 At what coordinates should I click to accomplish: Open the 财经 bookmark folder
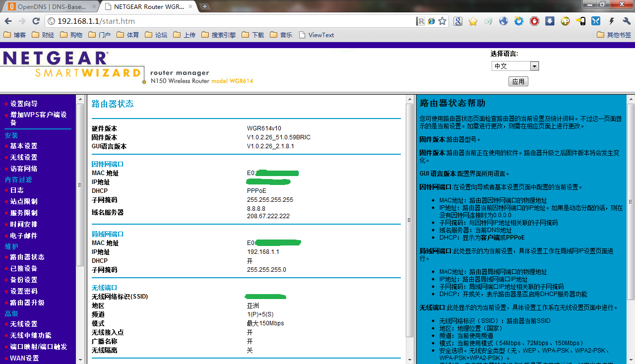pos(43,35)
